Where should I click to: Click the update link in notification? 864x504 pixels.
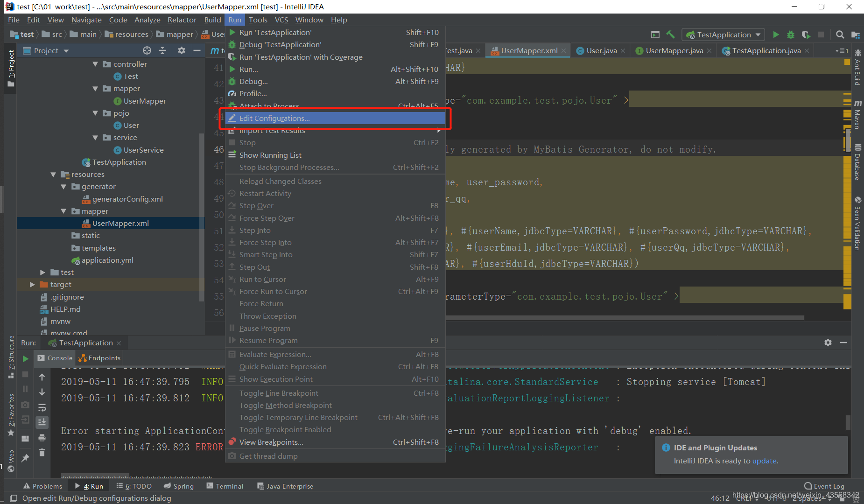pyautogui.click(x=764, y=461)
